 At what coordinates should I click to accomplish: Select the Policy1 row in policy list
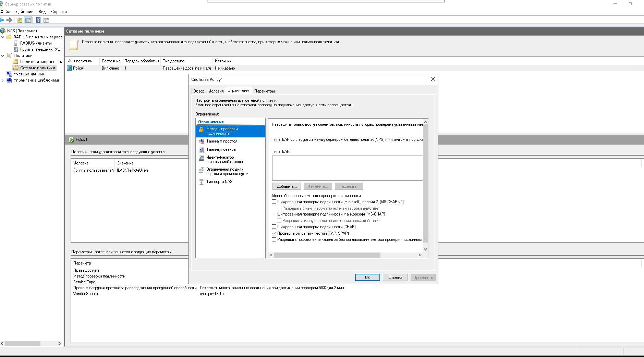[79, 68]
